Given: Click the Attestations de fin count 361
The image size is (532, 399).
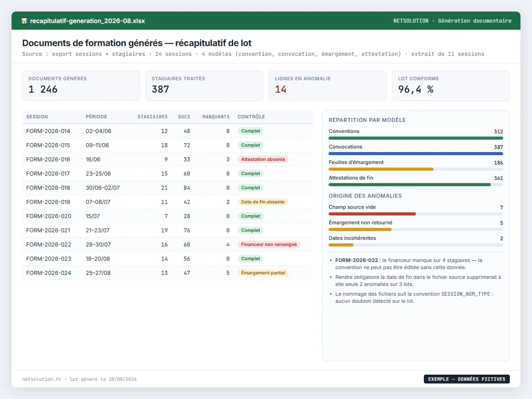Looking at the screenshot, I should tap(498, 178).
